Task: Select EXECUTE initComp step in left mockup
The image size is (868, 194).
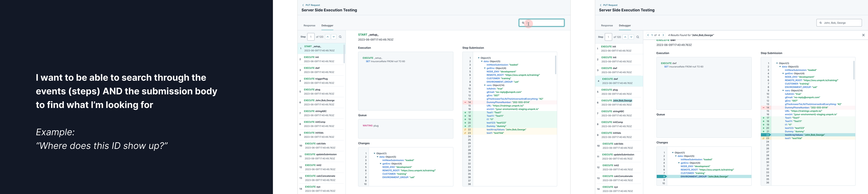Action: coord(321,124)
